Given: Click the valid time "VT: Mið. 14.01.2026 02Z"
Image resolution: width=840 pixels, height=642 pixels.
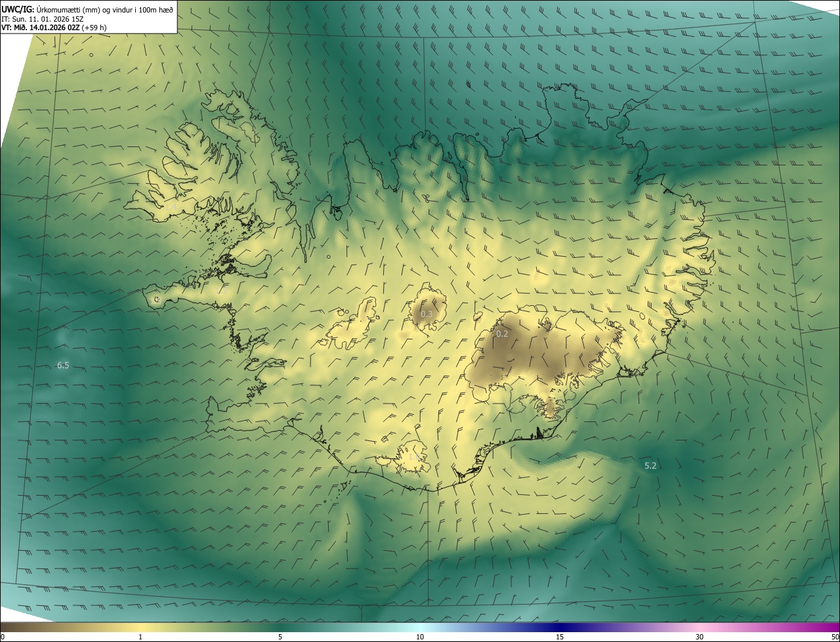Looking at the screenshot, I should (41, 27).
